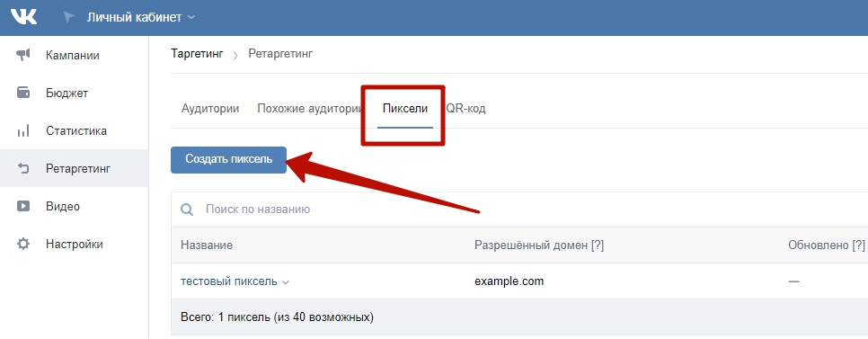Viewport: 868px width, 339px height.
Task: Click the flag icon beside Личный кабинет
Action: point(69,17)
